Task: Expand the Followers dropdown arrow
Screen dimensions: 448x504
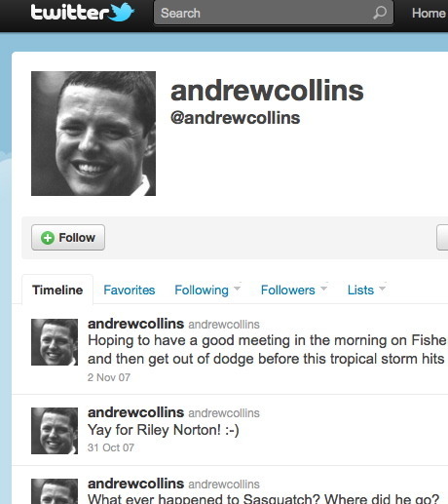Action: [x=323, y=289]
